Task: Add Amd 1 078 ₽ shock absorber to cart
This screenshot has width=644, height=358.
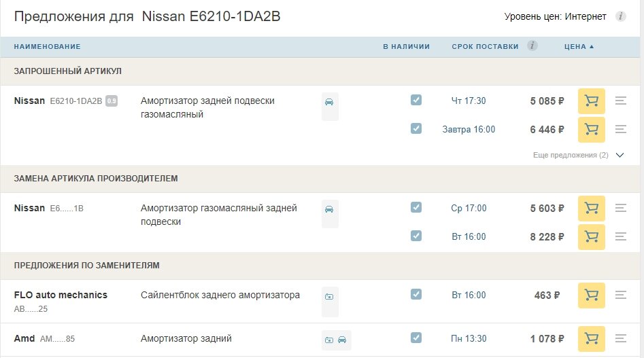Action: (x=591, y=339)
